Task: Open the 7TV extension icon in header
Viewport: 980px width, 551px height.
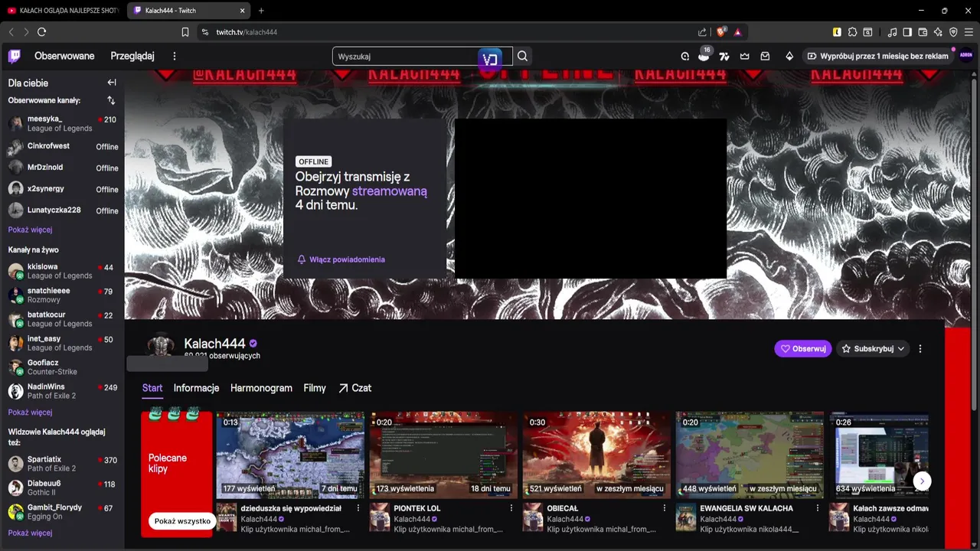Action: (x=724, y=56)
